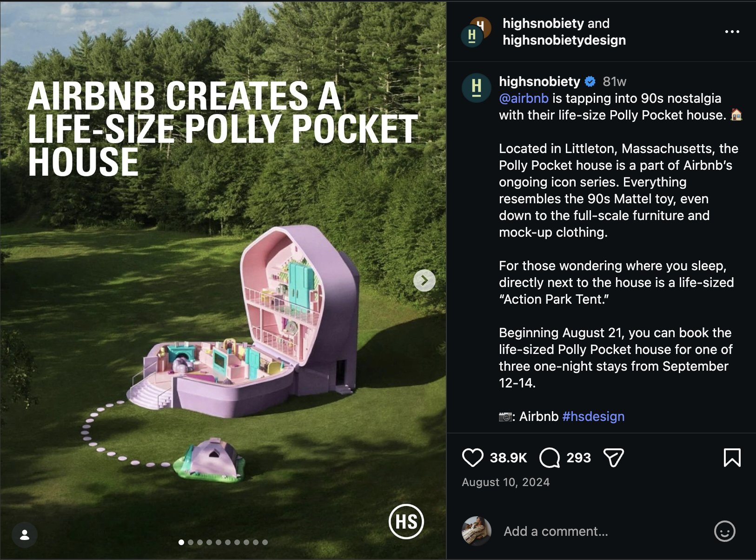Save post using the bookmark icon
Screen dimensions: 756x560
point(732,458)
